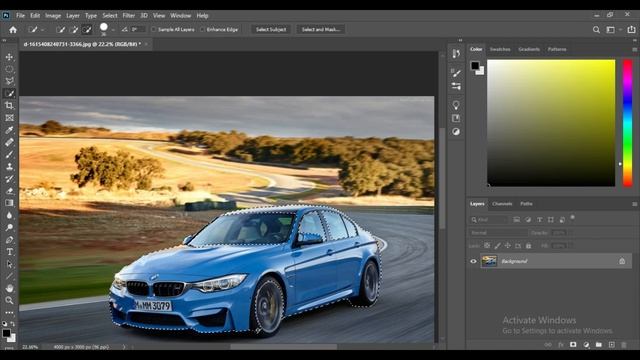640x360 pixels.
Task: Select the History Brush tool
Action: coord(9,179)
